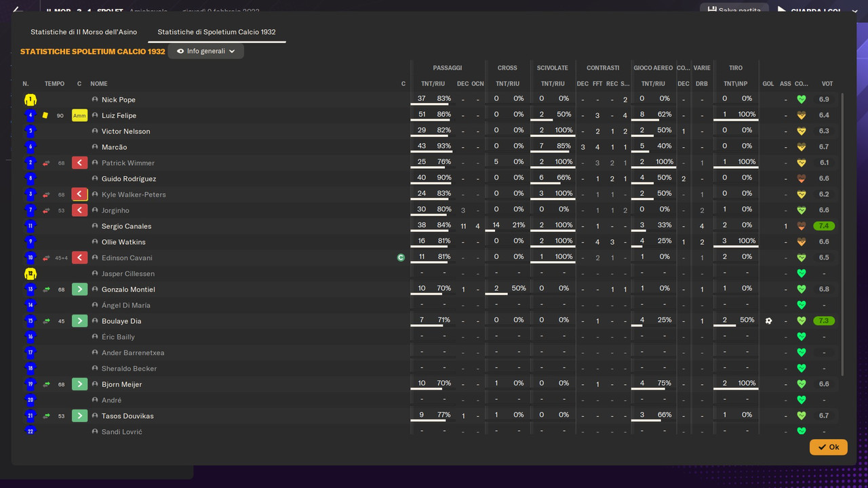Sort by the GOL column header
The height and width of the screenshot is (488, 868).
click(x=768, y=84)
